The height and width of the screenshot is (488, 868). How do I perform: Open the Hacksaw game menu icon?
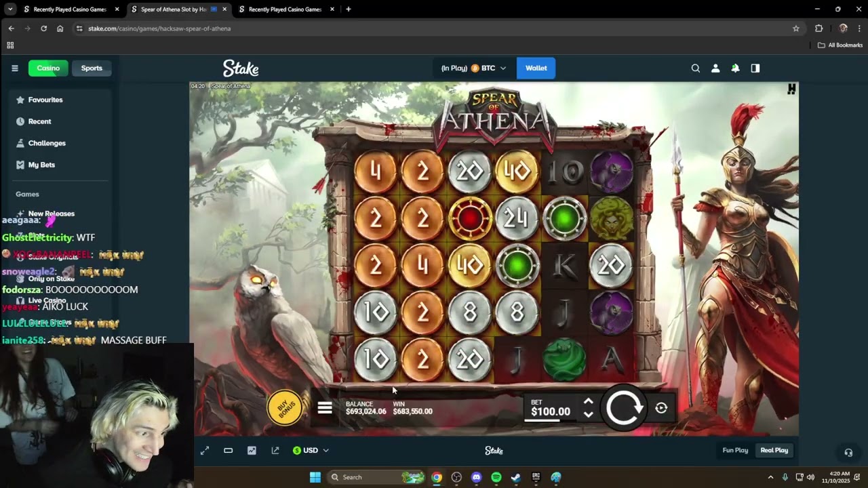pyautogui.click(x=325, y=408)
